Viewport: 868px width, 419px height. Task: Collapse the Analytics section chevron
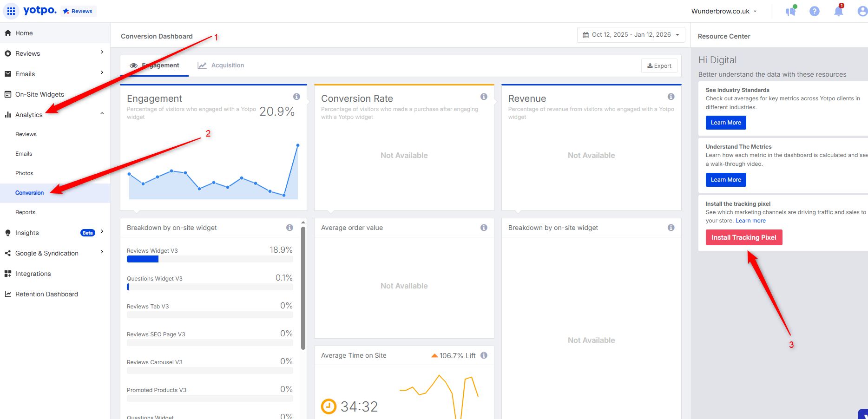pos(102,113)
